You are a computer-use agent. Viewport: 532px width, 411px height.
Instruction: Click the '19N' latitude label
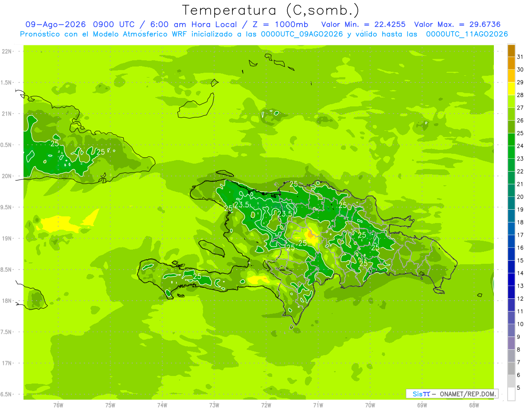point(7,239)
